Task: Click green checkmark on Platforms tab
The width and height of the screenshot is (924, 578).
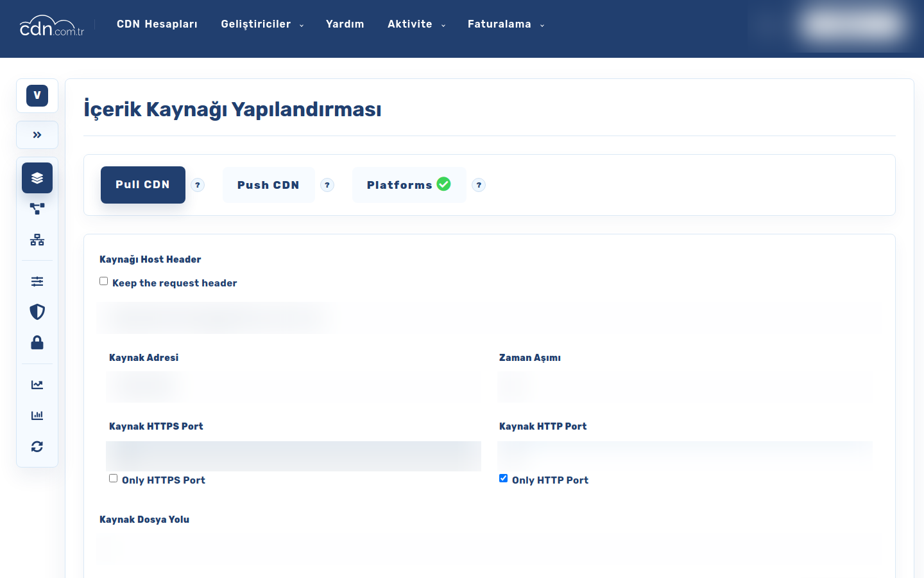Action: [x=443, y=184]
